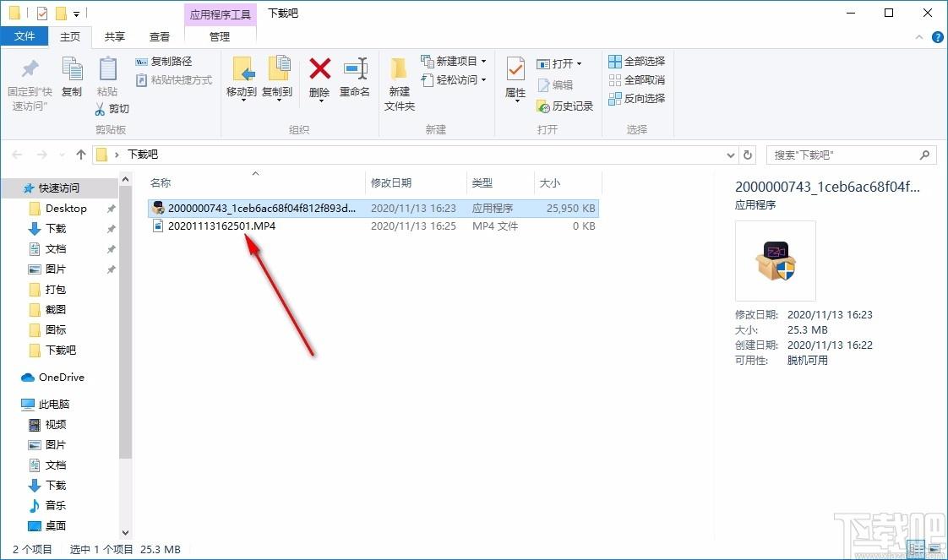Open History record in ribbon
The width and height of the screenshot is (948, 560).
[565, 106]
